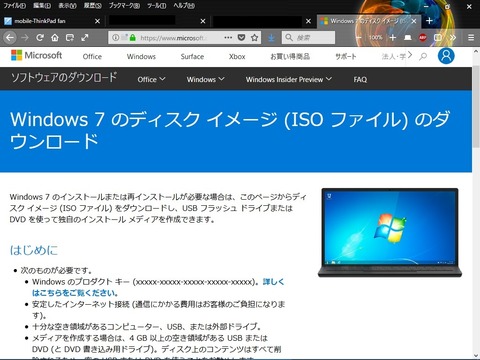
Task: Open a new tab with the plus button
Action: 429,21
